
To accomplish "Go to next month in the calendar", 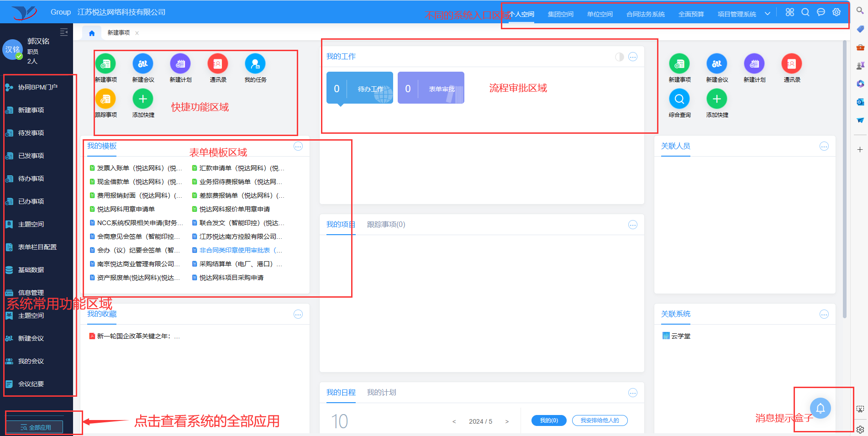I will pos(507,421).
